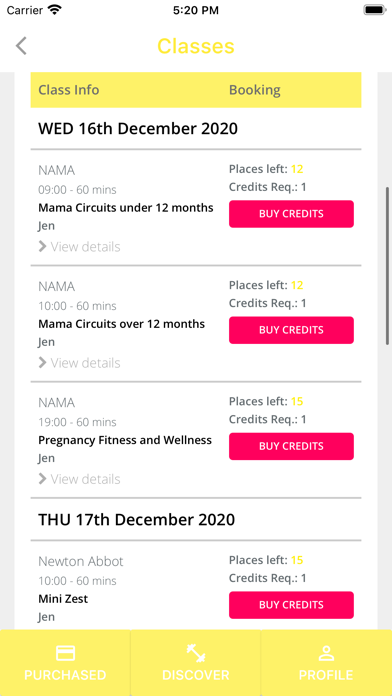Tap the Discover dumbbell icon
The width and height of the screenshot is (392, 696).
(196, 653)
